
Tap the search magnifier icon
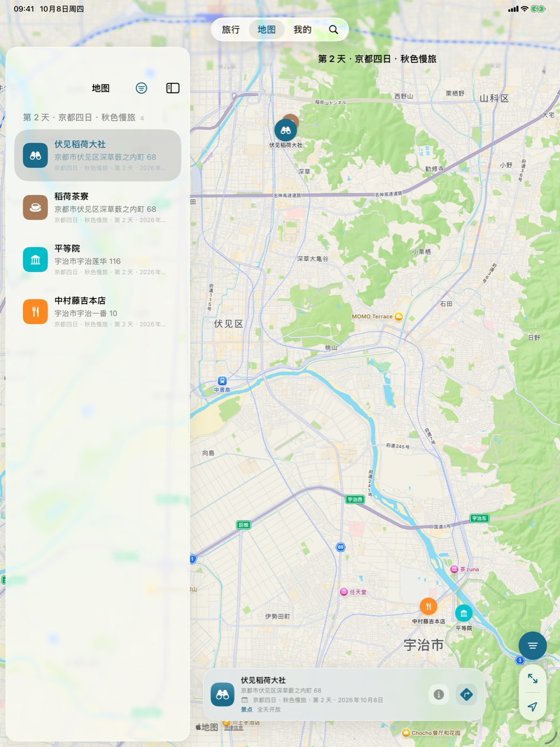tap(334, 30)
